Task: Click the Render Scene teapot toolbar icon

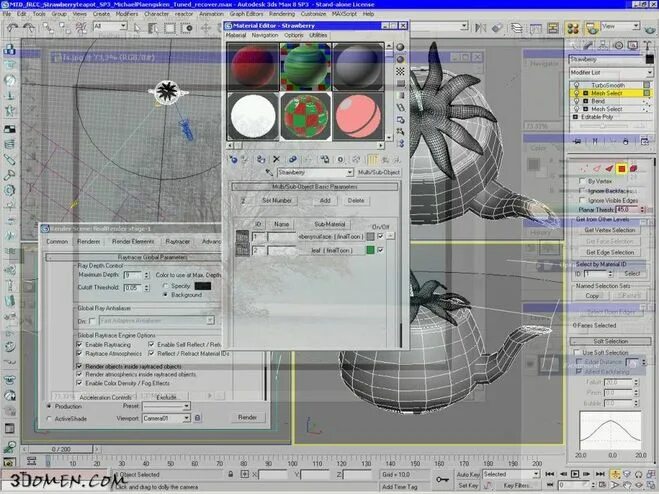Action: pyautogui.click(x=591, y=28)
